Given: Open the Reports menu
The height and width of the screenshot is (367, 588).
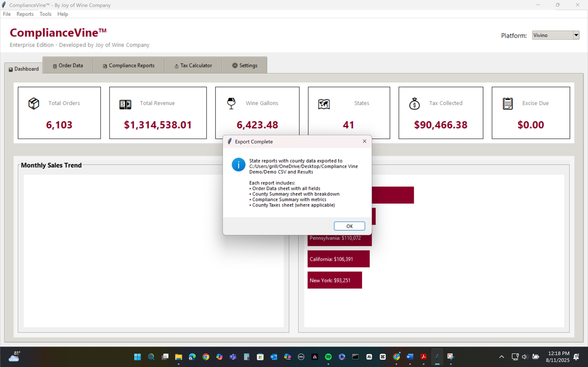Looking at the screenshot, I should pos(25,14).
